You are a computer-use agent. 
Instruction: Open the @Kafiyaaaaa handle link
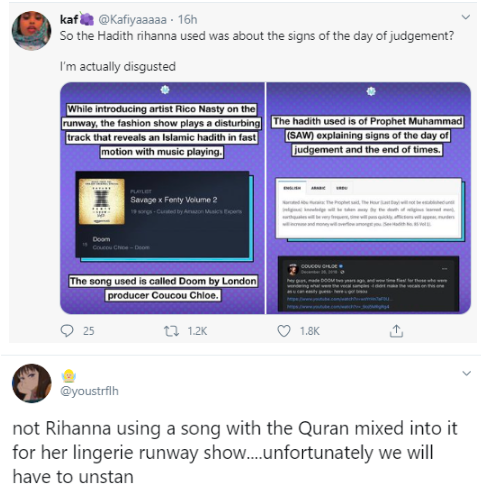click(x=132, y=20)
